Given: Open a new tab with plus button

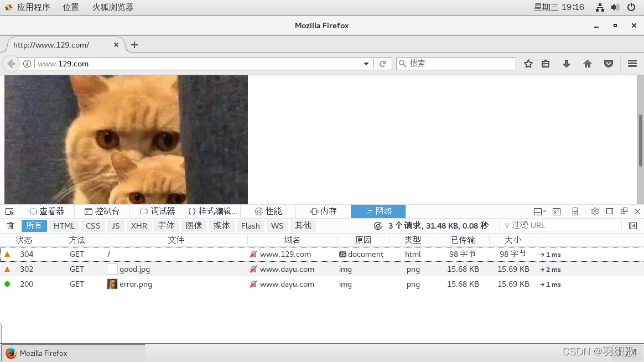Looking at the screenshot, I should click(x=134, y=45).
